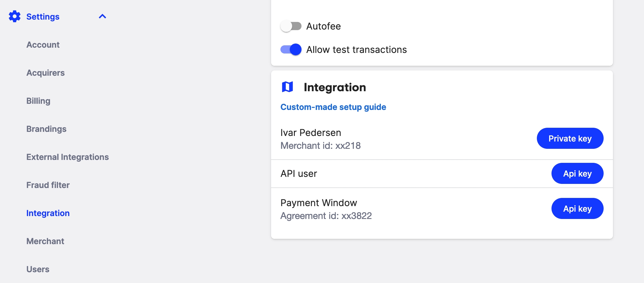Image resolution: width=644 pixels, height=283 pixels.
Task: Click the Settings heading label
Action: (43, 17)
